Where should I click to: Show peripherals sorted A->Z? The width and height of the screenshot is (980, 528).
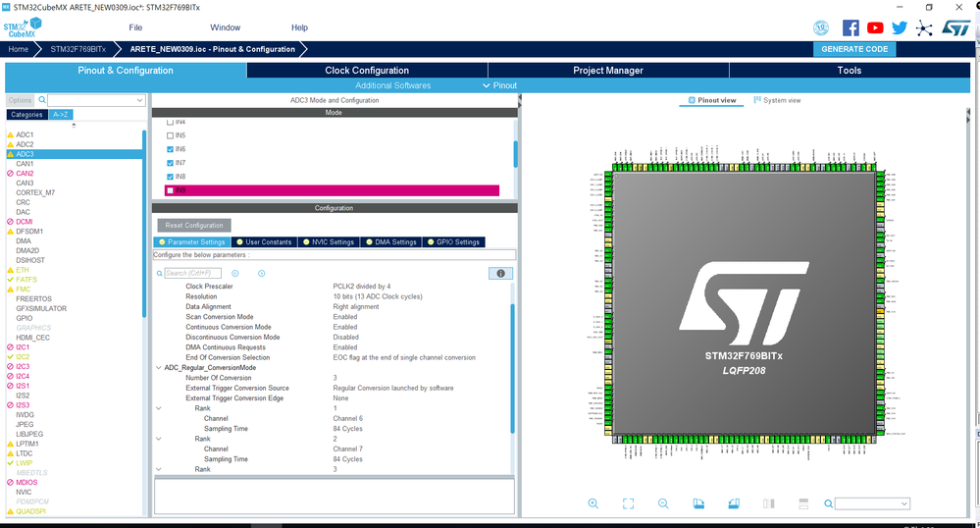tap(61, 115)
